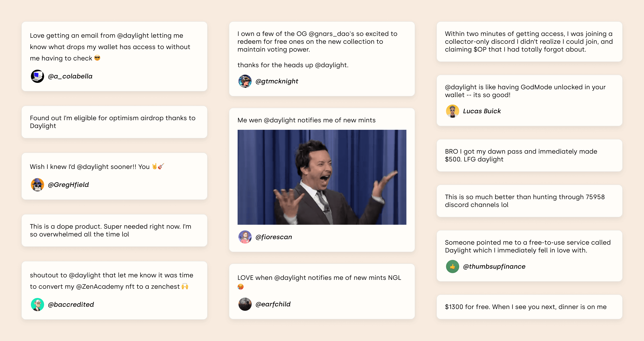This screenshot has width=644, height=341.
Task: Click the @fiorescan avatar
Action: click(245, 237)
